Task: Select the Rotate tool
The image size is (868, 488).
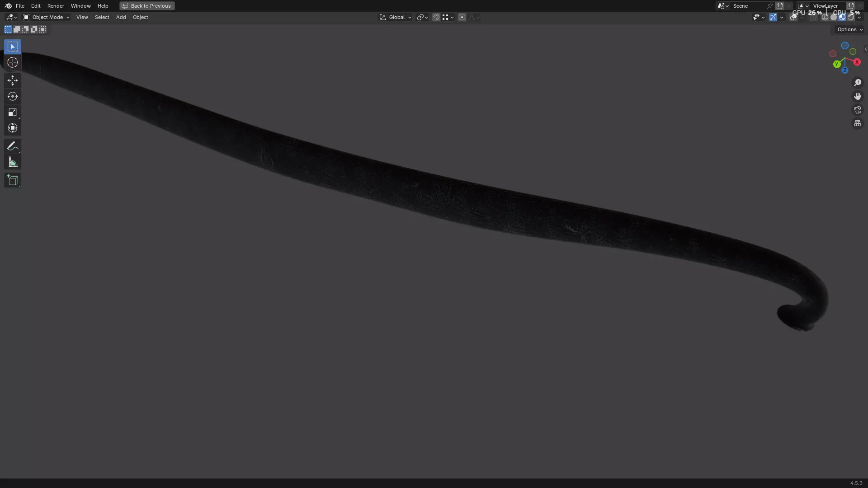Action: [x=13, y=96]
